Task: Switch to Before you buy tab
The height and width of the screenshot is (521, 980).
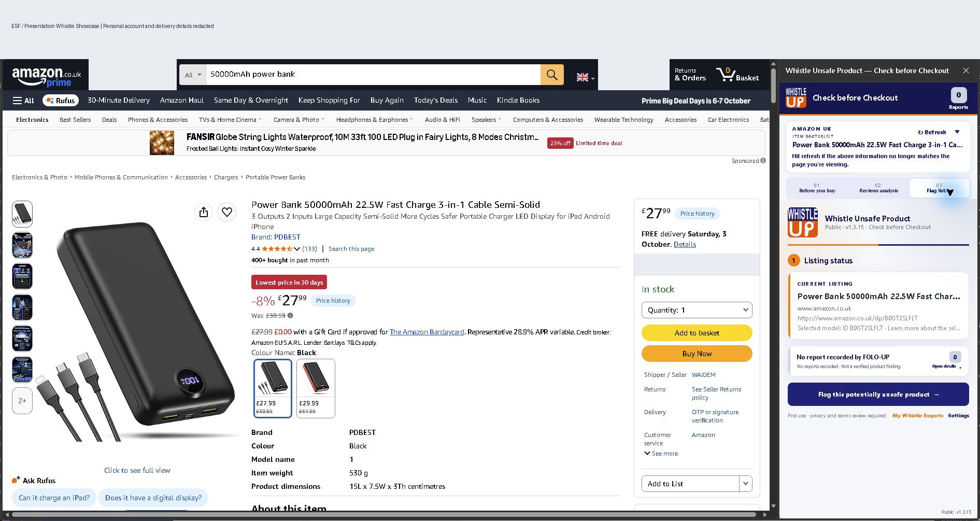Action: (x=817, y=188)
